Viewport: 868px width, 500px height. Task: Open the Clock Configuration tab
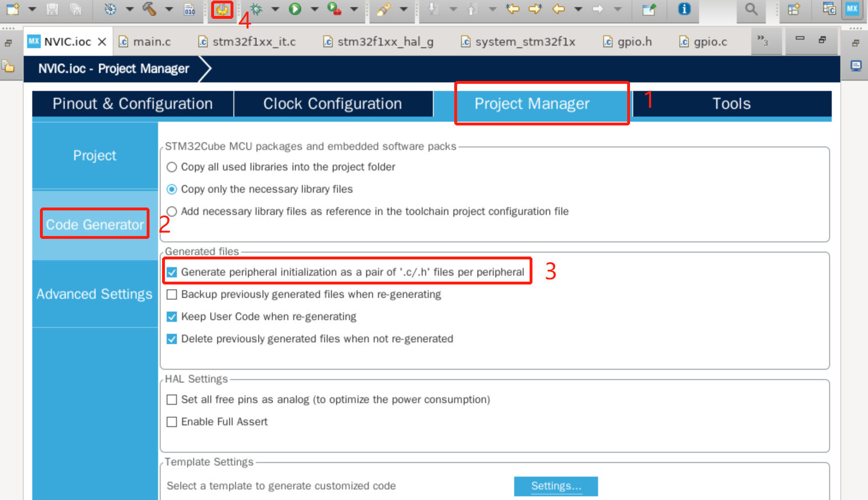(333, 104)
